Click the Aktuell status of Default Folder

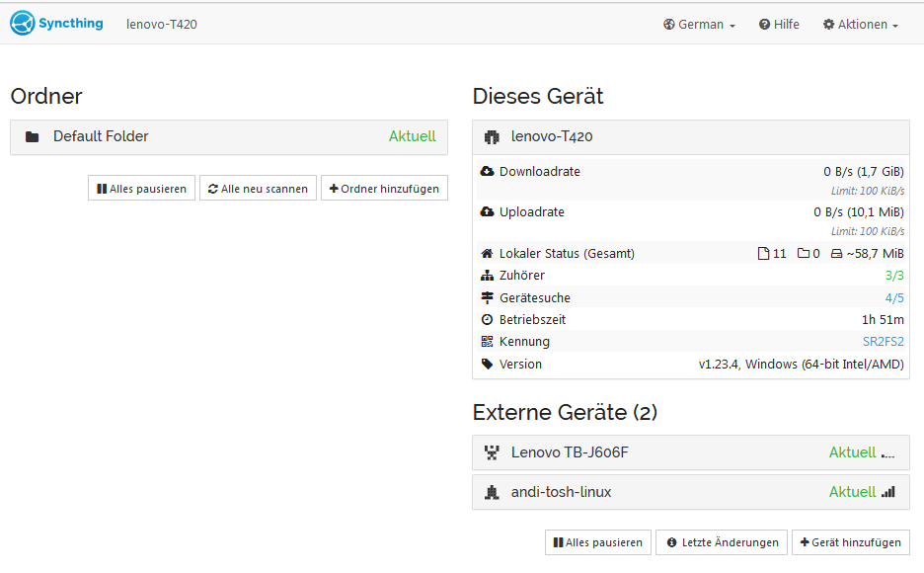pos(412,136)
